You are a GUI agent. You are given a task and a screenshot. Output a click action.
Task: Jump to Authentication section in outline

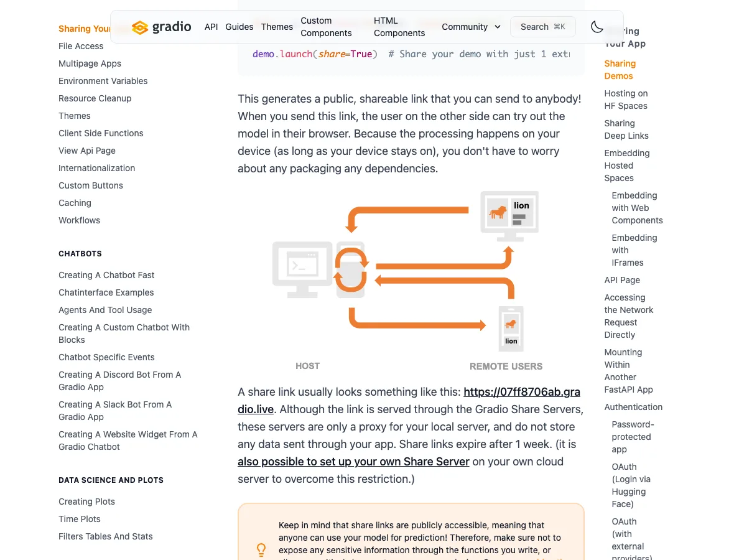tap(633, 408)
